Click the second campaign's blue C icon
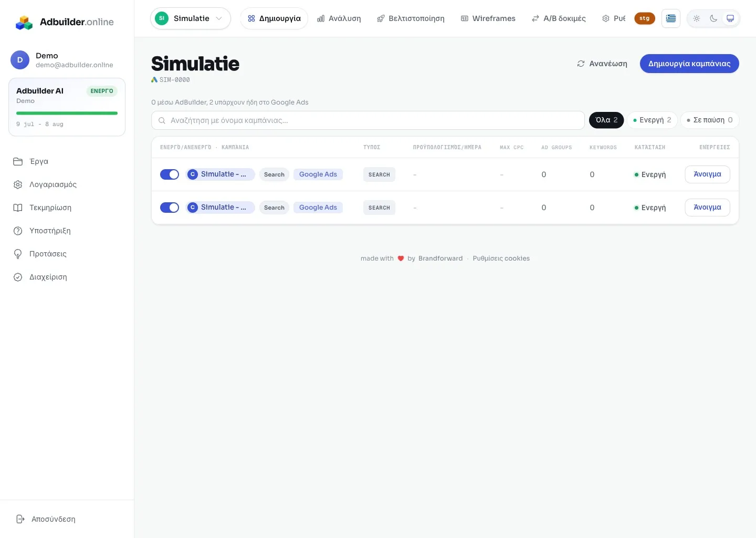This screenshot has width=756, height=538. pos(193,208)
